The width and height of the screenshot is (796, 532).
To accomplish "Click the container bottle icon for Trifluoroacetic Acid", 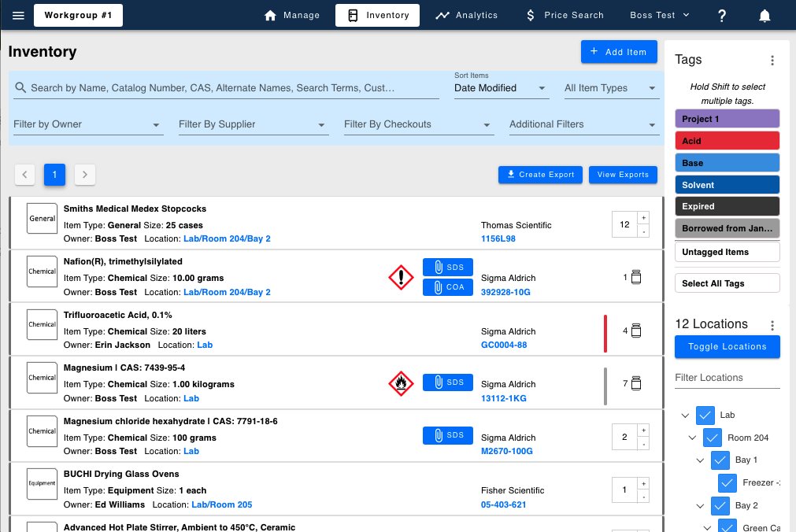I will (636, 331).
